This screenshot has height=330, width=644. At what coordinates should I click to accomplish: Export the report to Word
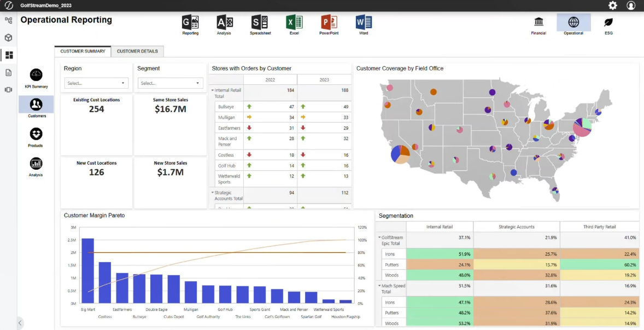(364, 23)
